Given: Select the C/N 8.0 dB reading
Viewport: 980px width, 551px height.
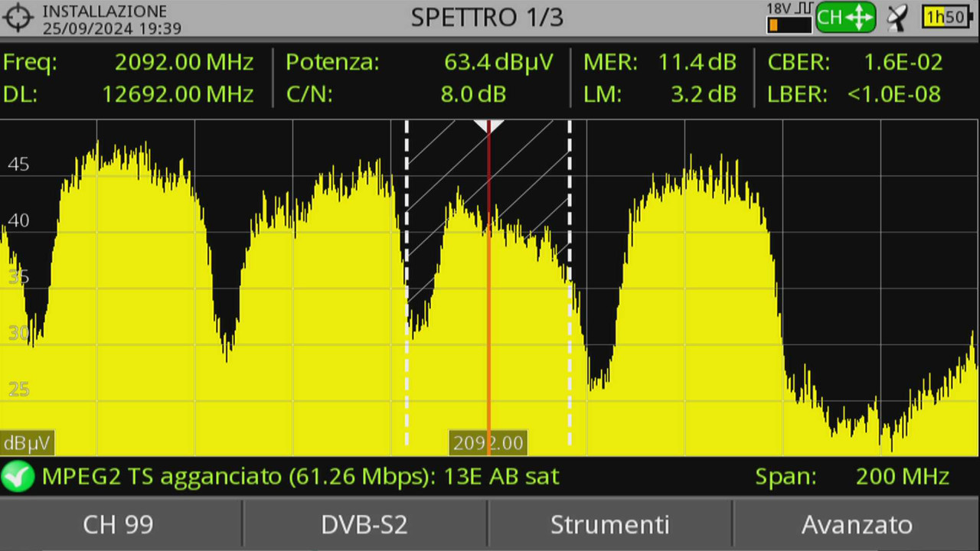Looking at the screenshot, I should pos(473,95).
